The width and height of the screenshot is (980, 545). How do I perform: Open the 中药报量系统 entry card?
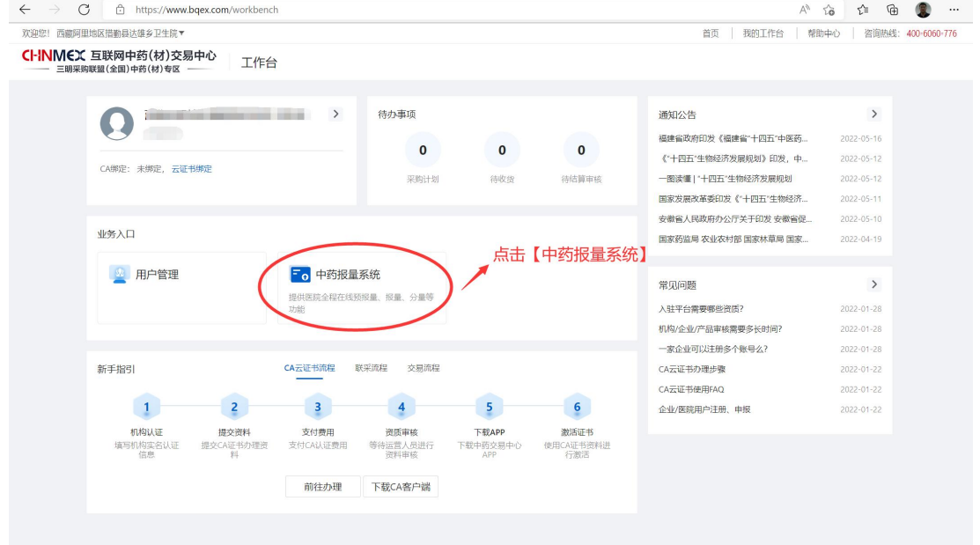pos(362,288)
